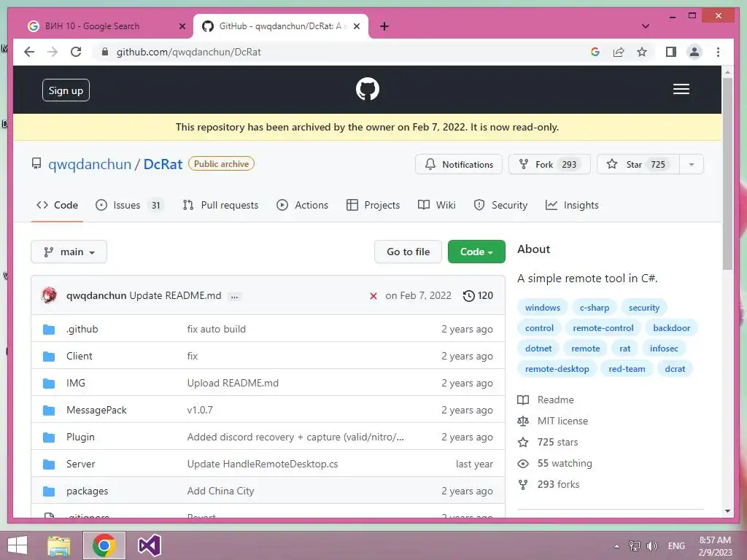Expand commit message ellipsis button
This screenshot has width=747, height=560.
234,296
